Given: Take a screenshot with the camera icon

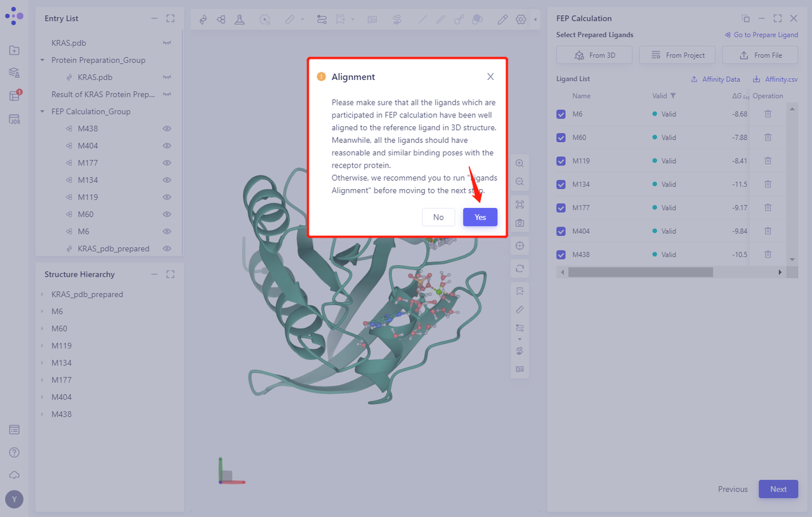Looking at the screenshot, I should pos(520,223).
